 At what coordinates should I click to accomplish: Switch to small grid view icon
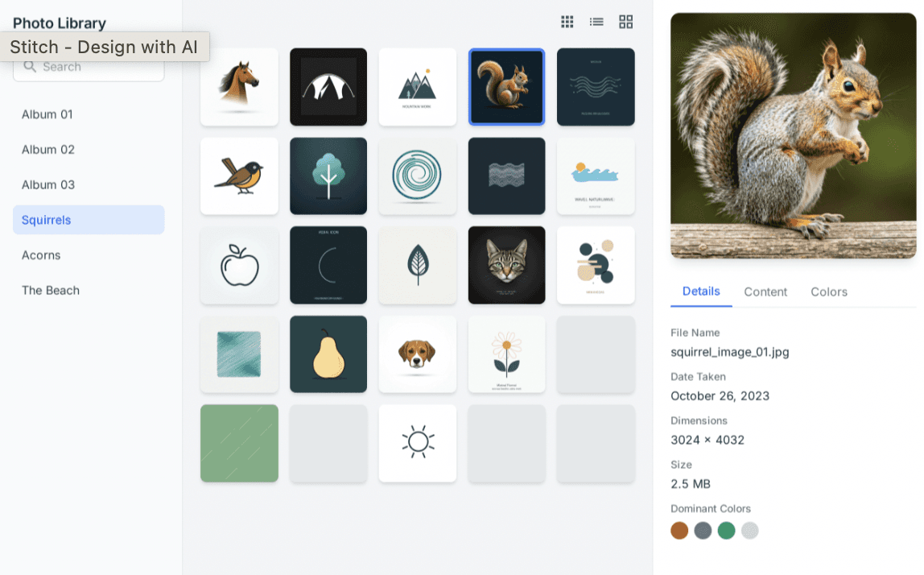tap(567, 22)
